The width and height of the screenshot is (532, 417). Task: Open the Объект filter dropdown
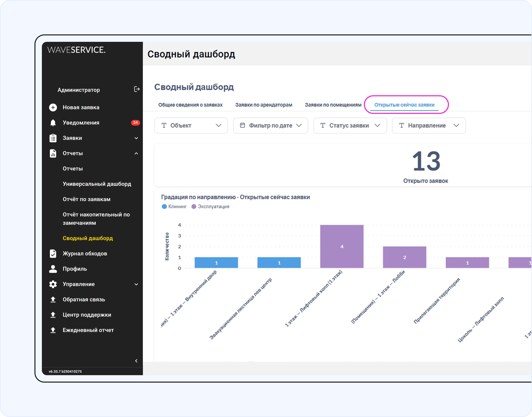191,125
